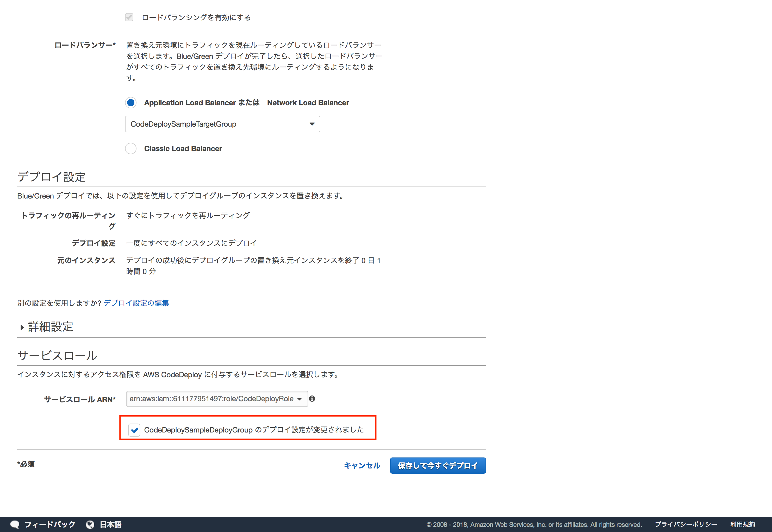The image size is (772, 532).
Task: Click 保存して今すぐデプロイ button
Action: (438, 466)
